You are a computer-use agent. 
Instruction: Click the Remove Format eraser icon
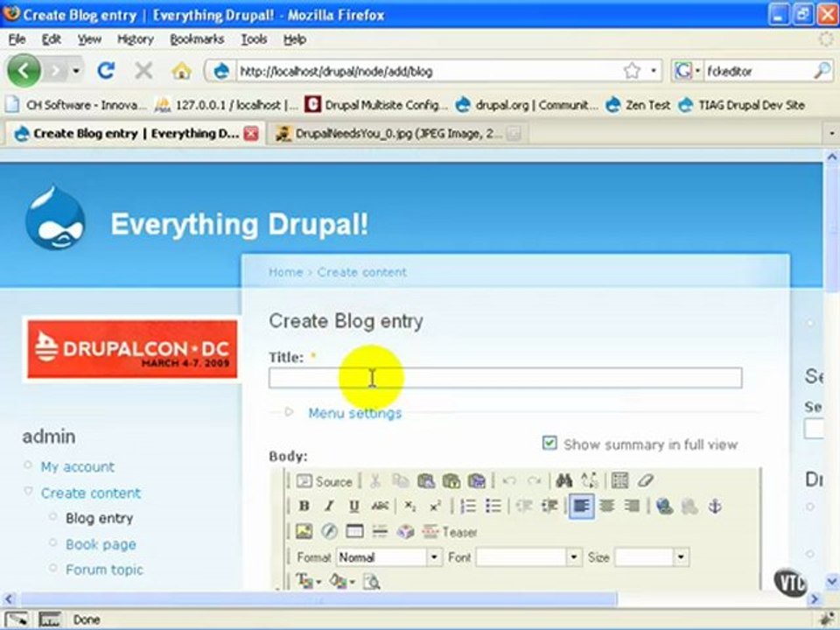point(646,481)
